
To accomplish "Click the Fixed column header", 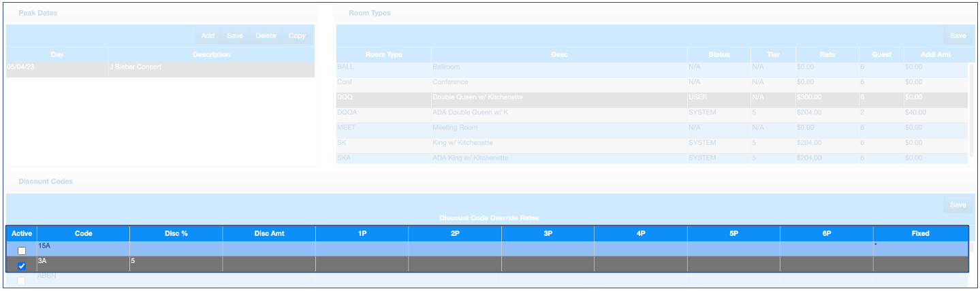I will click(x=920, y=233).
